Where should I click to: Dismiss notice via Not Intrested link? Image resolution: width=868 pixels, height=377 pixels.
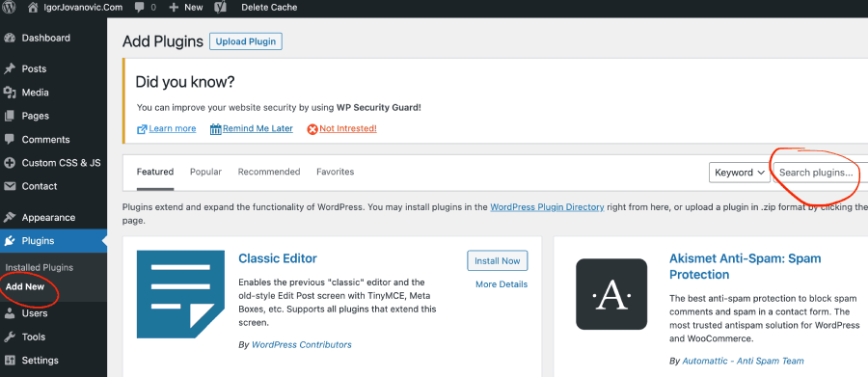[x=348, y=128]
